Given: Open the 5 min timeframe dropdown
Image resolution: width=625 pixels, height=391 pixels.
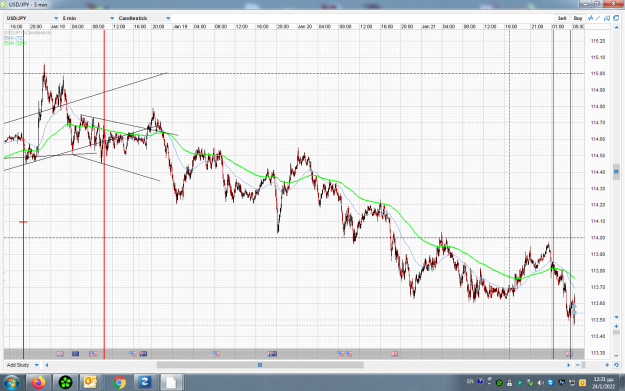Looking at the screenshot, I should coord(88,18).
